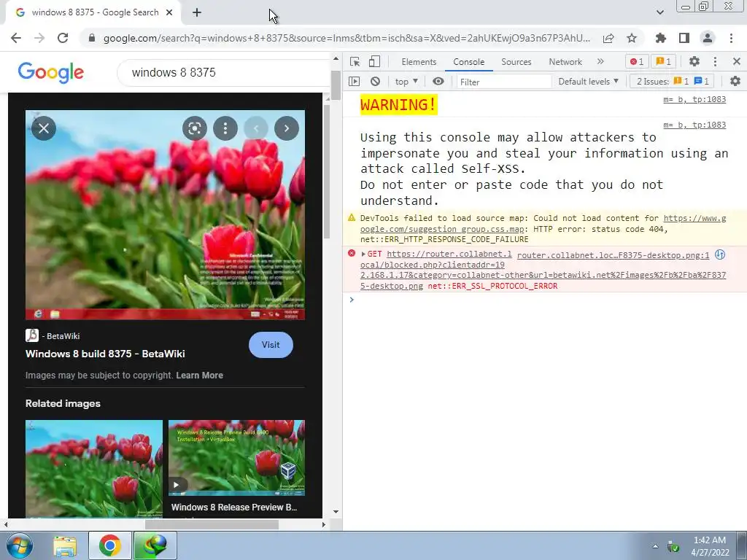
Task: Open the Windows Start button
Action: [18, 545]
